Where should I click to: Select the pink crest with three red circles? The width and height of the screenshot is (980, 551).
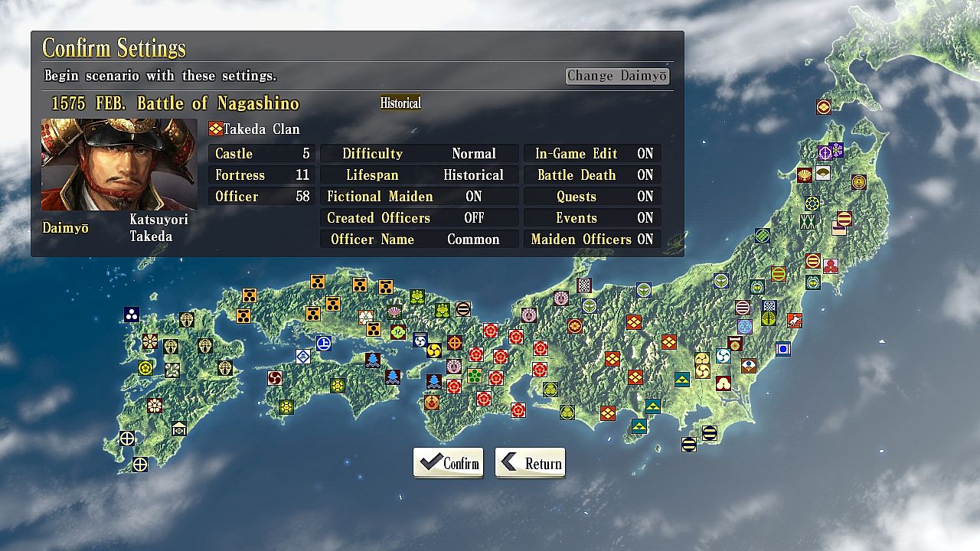click(x=830, y=266)
